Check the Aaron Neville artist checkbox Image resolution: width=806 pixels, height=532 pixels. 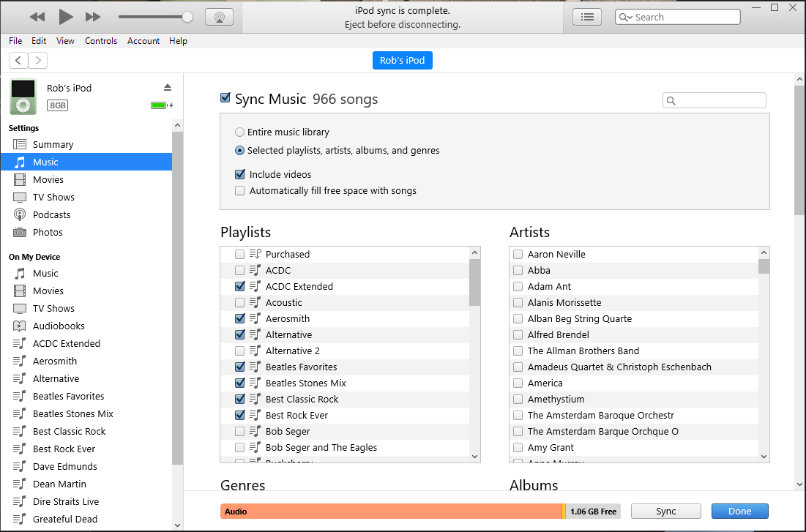pyautogui.click(x=518, y=254)
